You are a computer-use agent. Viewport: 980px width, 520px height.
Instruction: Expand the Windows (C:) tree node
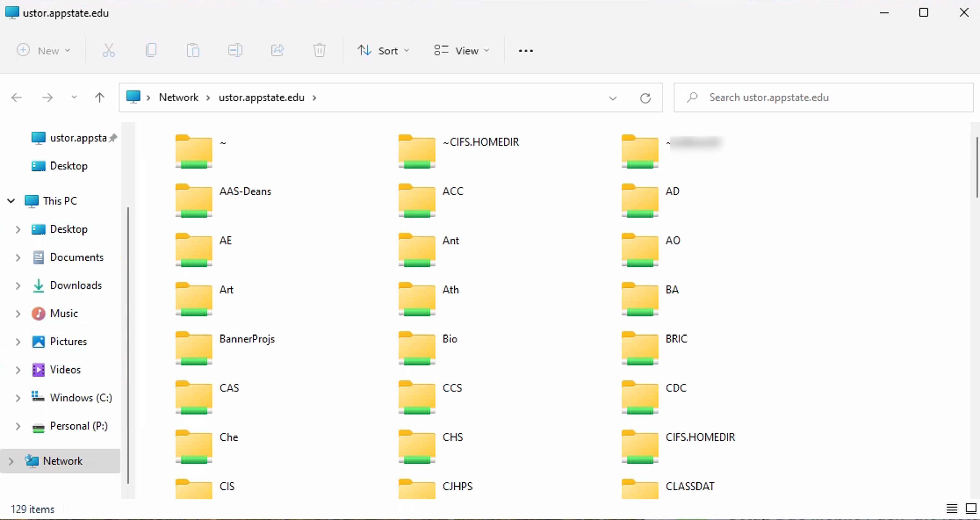tap(18, 398)
